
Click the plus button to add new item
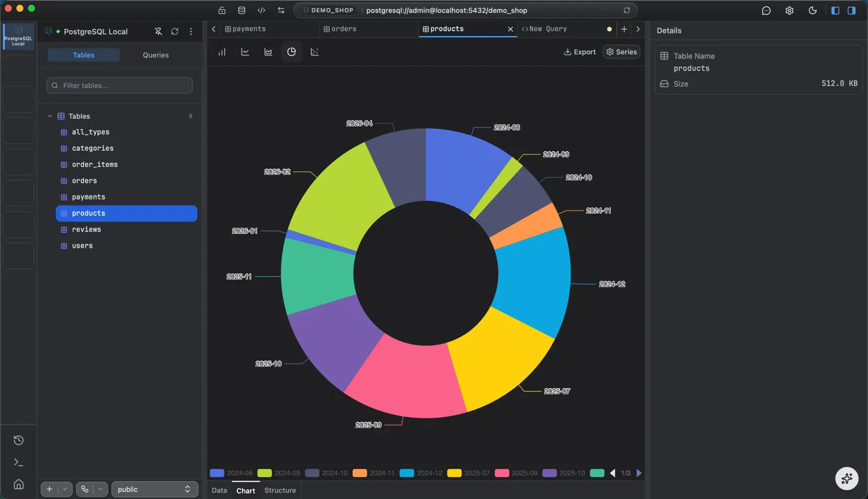coord(49,489)
